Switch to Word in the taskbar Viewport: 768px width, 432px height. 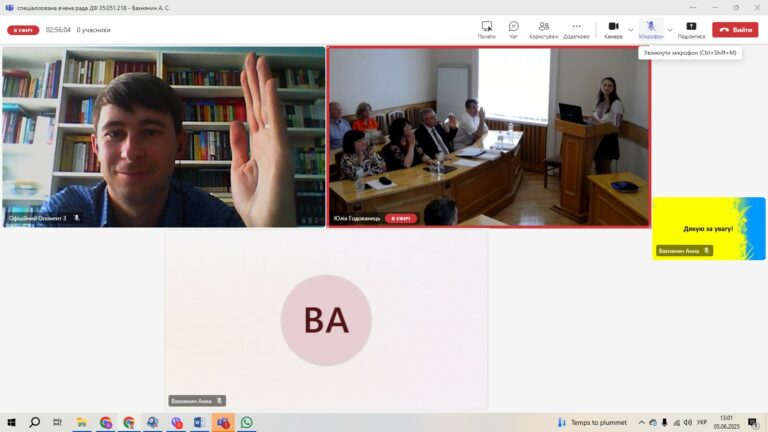tap(199, 422)
